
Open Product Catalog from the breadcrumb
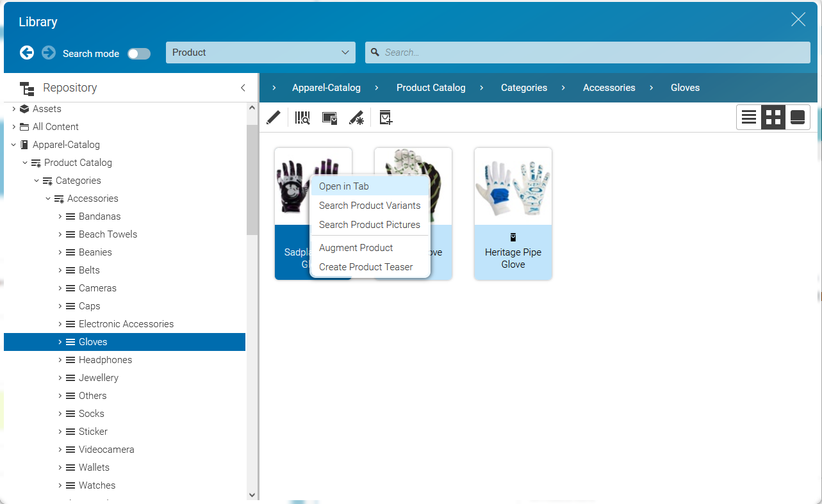[431, 88]
